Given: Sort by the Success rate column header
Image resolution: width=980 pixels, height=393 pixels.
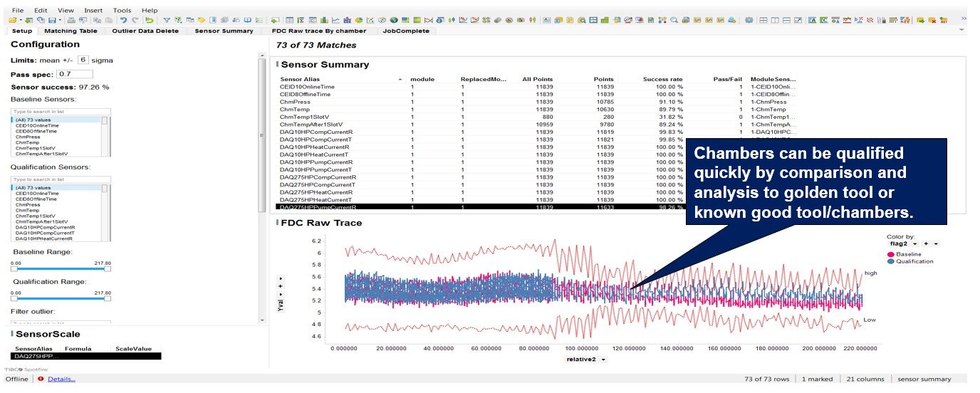Looking at the screenshot, I should [x=662, y=79].
